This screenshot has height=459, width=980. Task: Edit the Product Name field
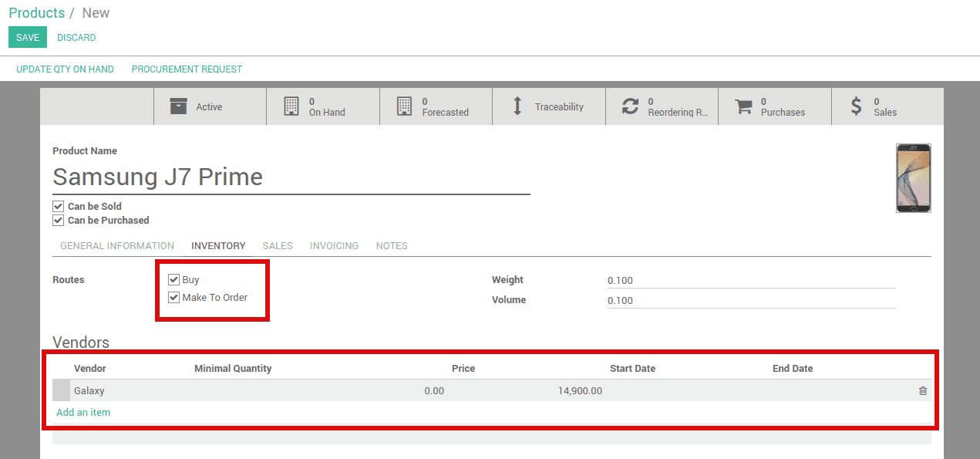click(x=291, y=177)
